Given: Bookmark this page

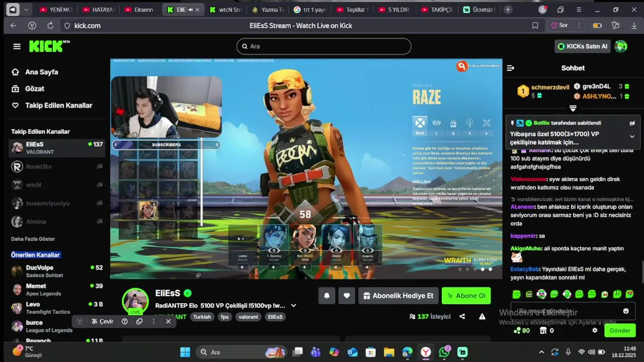Looking at the screenshot, I should [535, 26].
